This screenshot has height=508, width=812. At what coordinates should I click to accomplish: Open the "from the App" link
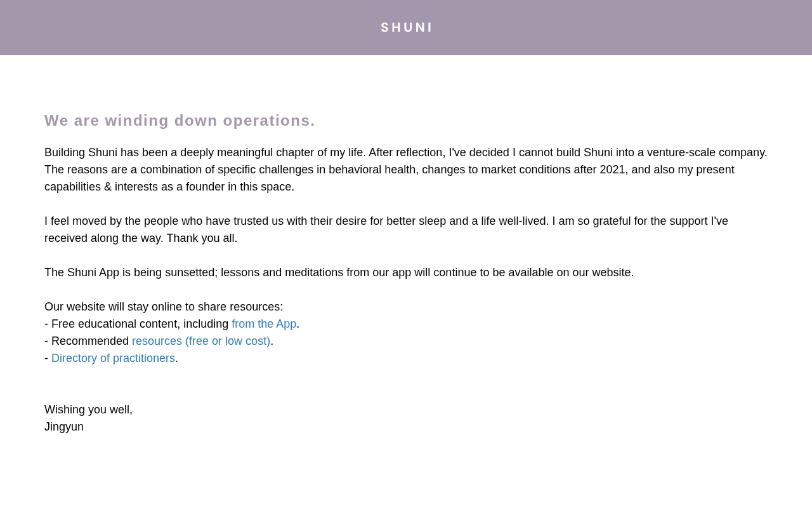coord(264,324)
